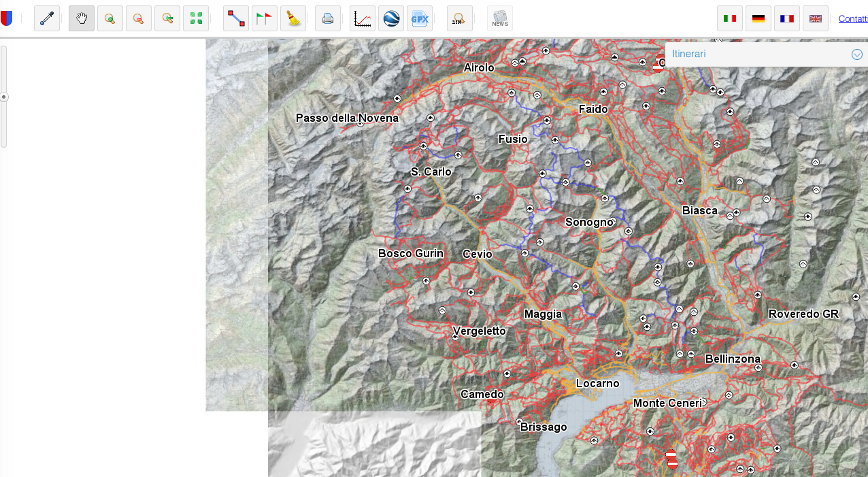The width and height of the screenshot is (868, 477).
Task: Open route in Google Earth
Action: click(391, 18)
